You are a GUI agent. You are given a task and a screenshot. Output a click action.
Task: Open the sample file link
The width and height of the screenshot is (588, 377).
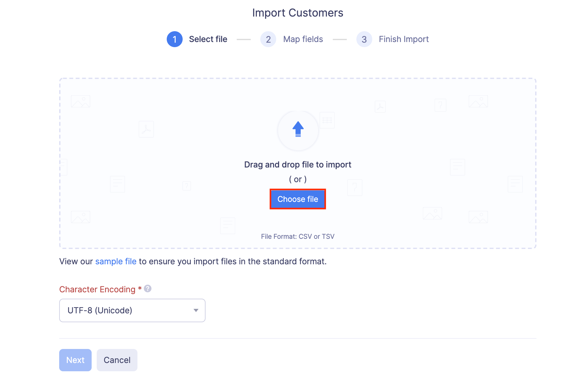(115, 261)
